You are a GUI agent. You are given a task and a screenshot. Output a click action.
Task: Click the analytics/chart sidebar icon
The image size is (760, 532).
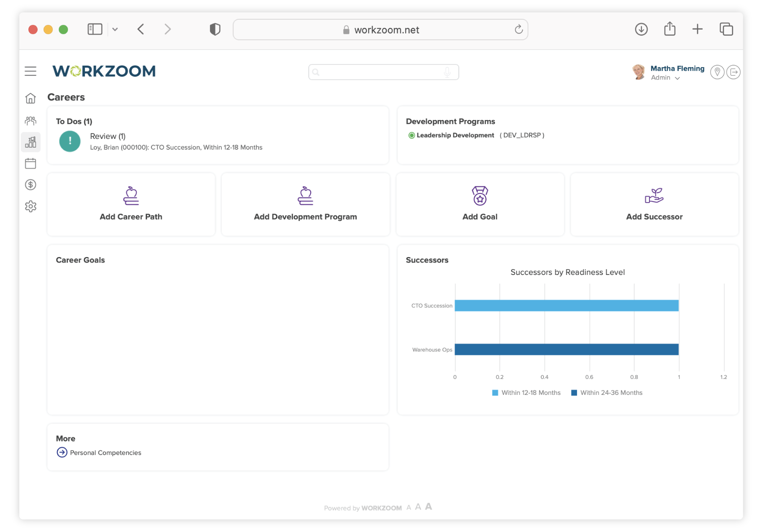coord(31,142)
